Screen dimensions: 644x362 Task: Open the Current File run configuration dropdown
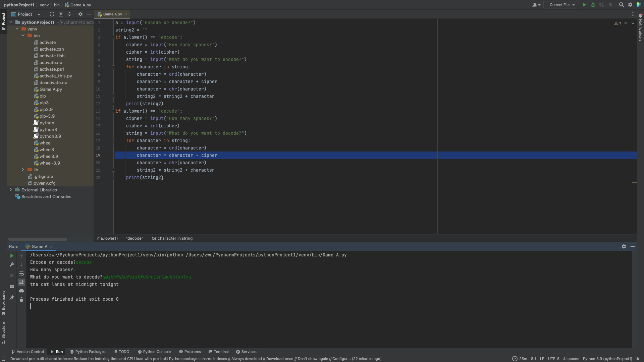[x=562, y=5]
